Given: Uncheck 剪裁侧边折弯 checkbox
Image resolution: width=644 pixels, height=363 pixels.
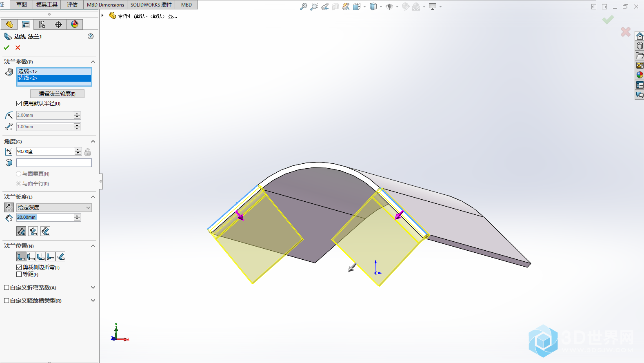Looking at the screenshot, I should click(19, 267).
